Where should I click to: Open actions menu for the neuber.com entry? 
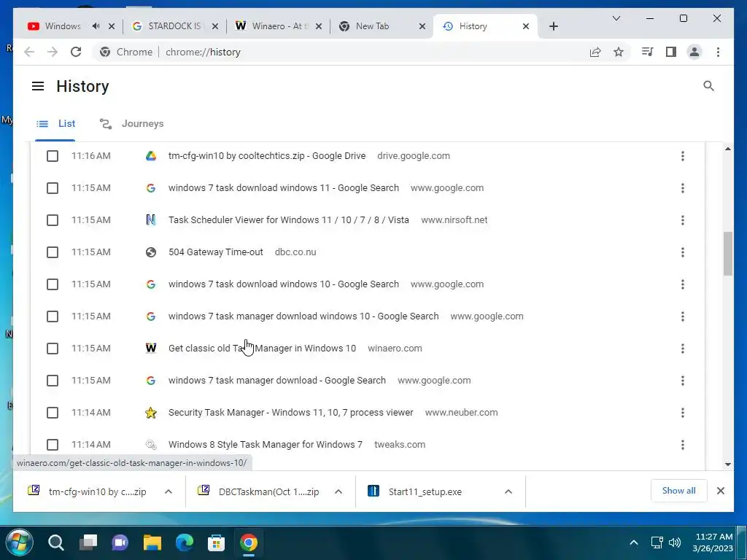[683, 413]
